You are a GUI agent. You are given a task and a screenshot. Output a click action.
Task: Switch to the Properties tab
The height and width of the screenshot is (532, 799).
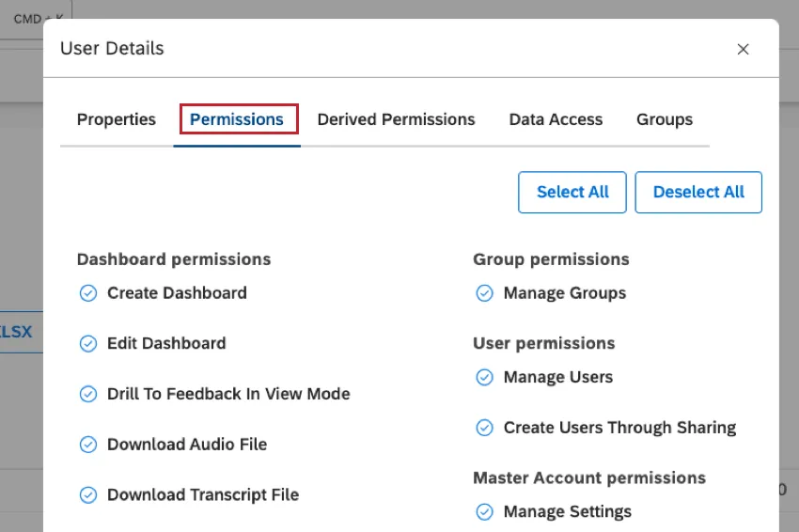point(117,119)
